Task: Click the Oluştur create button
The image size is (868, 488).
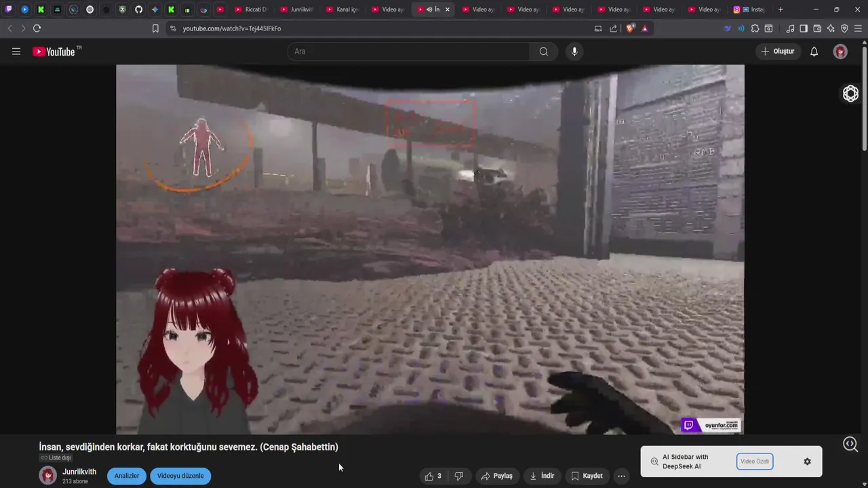Action: click(778, 52)
